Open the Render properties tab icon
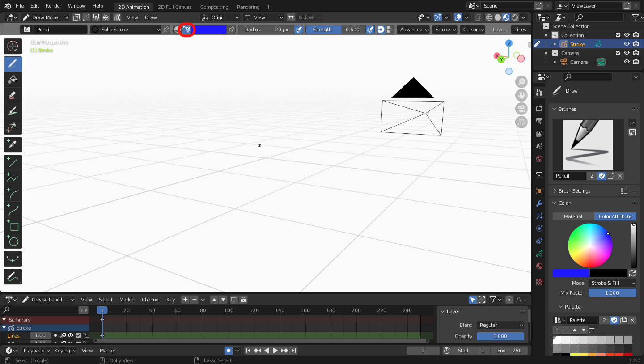 tap(539, 109)
